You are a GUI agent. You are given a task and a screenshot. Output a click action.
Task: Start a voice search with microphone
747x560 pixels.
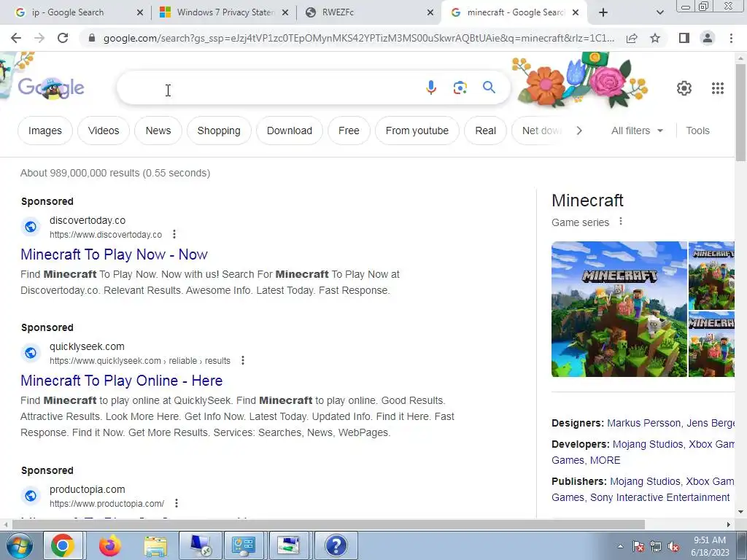click(430, 87)
